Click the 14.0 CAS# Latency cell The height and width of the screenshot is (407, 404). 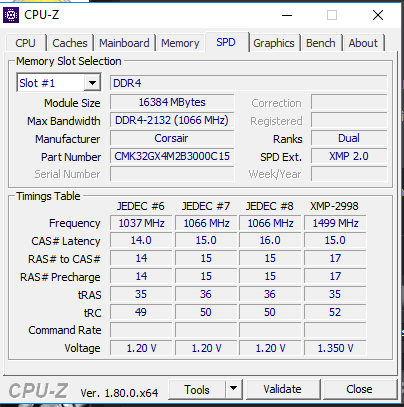click(x=141, y=240)
